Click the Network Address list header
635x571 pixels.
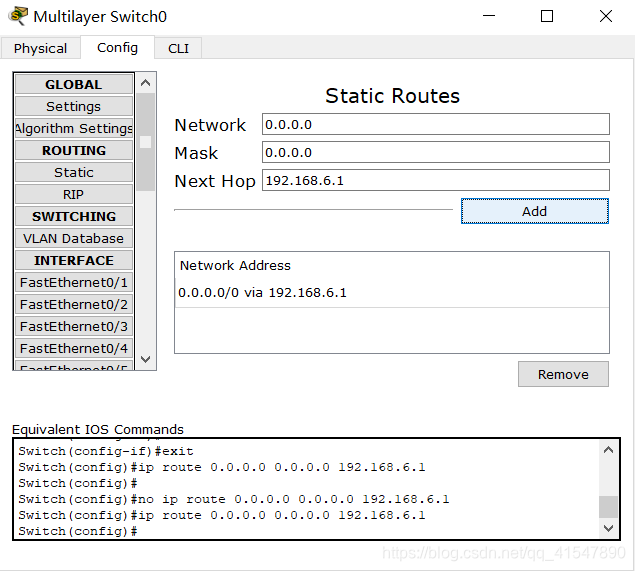(x=235, y=266)
